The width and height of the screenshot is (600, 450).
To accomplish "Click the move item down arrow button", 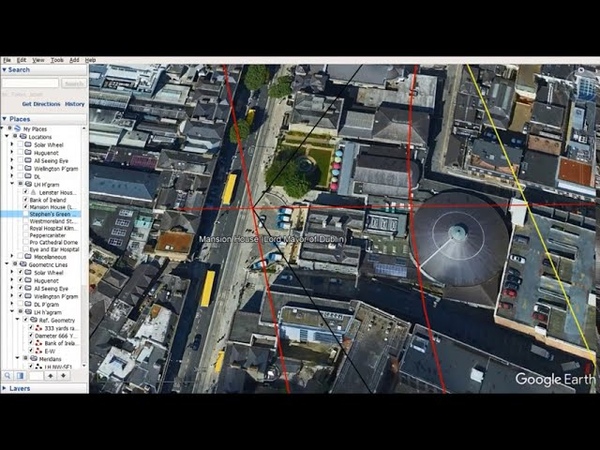I will [63, 376].
